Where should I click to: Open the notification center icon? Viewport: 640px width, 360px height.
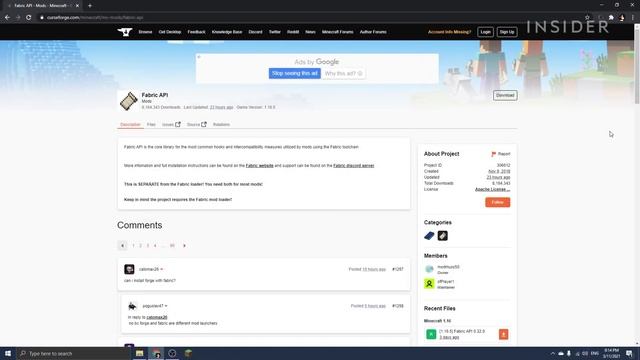coord(629,353)
